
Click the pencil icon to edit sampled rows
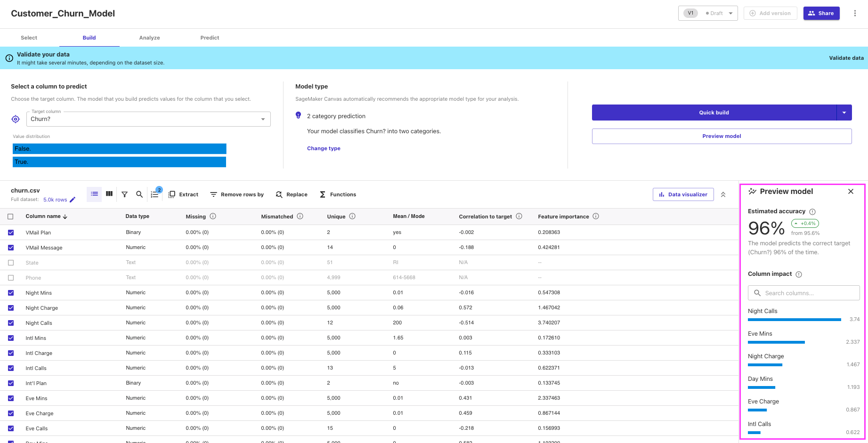(74, 200)
